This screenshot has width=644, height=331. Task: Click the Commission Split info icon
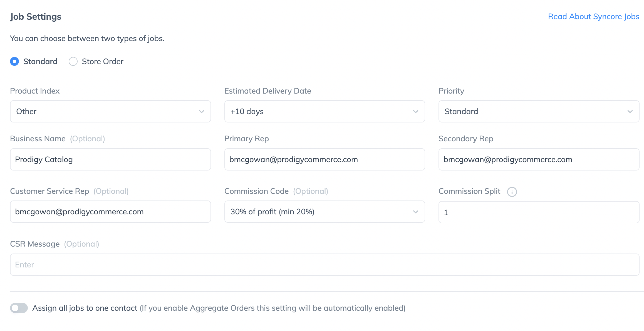click(x=512, y=192)
